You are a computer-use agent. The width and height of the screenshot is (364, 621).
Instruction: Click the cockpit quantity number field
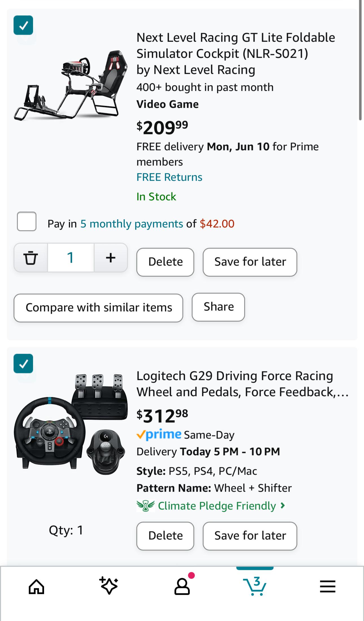click(71, 258)
